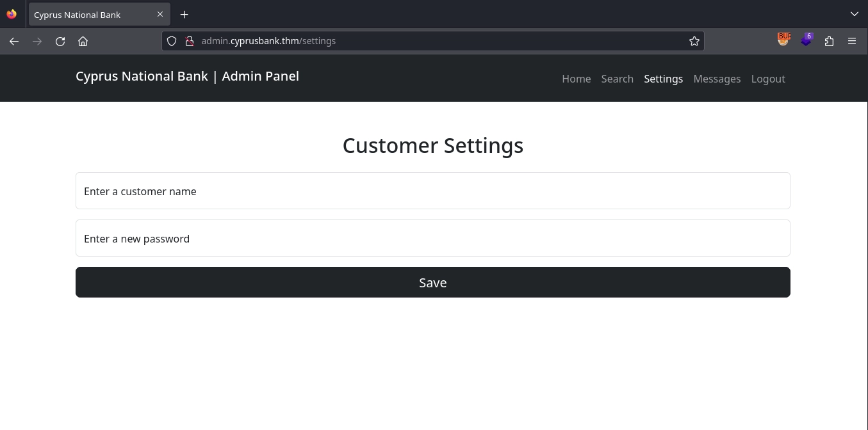Focus the new password input field
The height and width of the screenshot is (430, 868).
(x=432, y=238)
